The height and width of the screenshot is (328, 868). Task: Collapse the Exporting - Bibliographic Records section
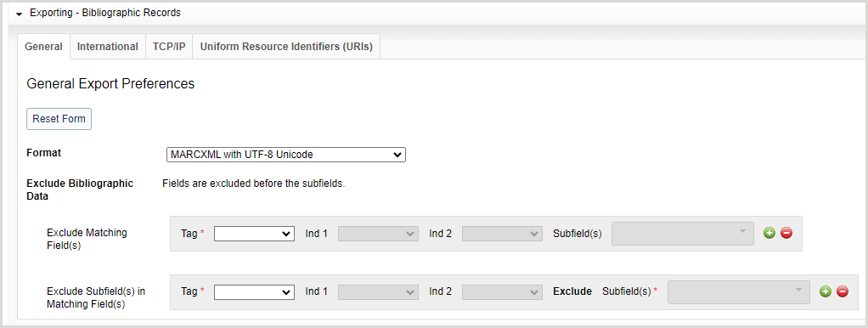[x=20, y=14]
